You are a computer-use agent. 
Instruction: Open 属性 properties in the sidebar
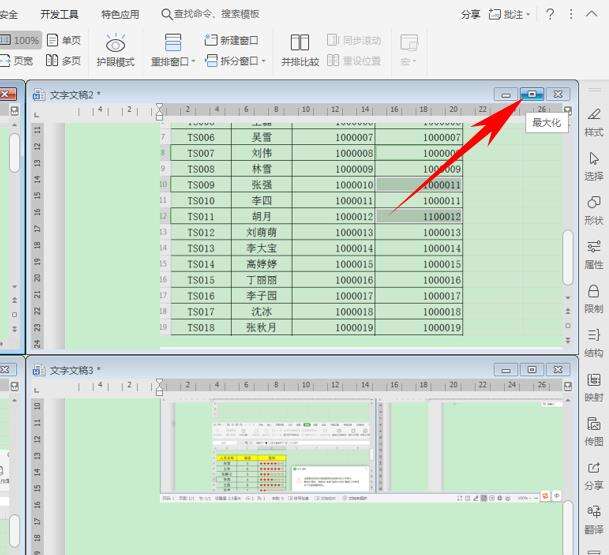coord(594,255)
